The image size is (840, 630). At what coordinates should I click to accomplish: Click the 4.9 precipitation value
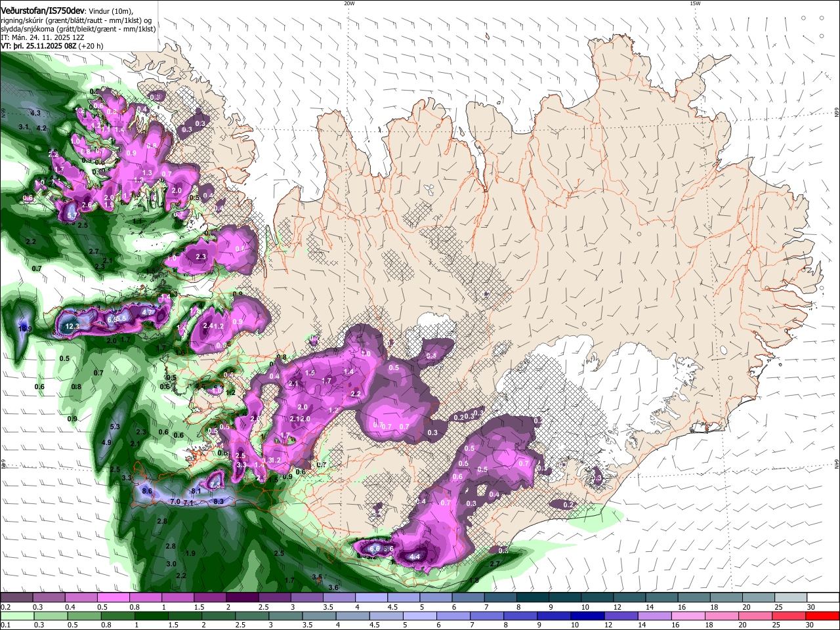click(106, 442)
